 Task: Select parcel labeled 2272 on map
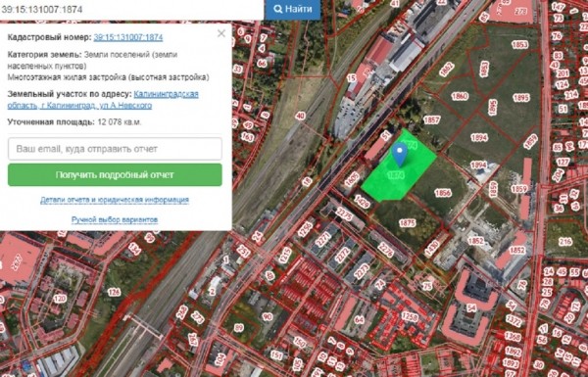pos(342,255)
